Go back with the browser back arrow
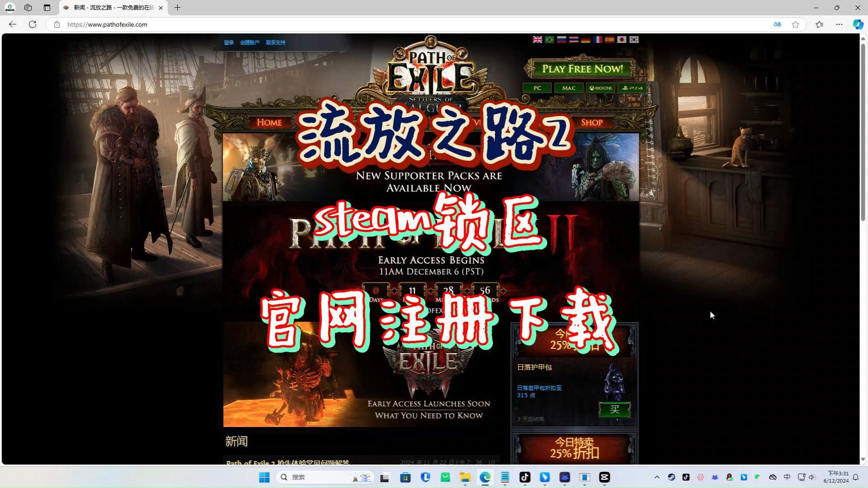Image resolution: width=868 pixels, height=488 pixels. [13, 24]
